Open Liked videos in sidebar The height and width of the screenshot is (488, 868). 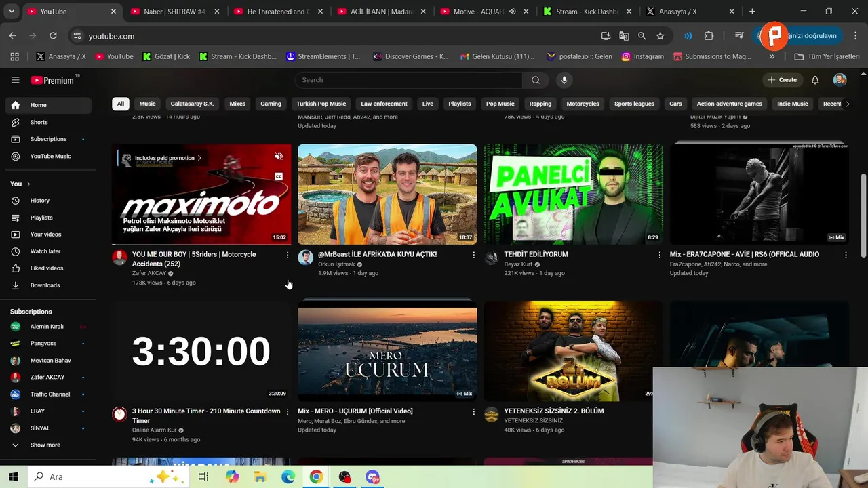click(47, 268)
